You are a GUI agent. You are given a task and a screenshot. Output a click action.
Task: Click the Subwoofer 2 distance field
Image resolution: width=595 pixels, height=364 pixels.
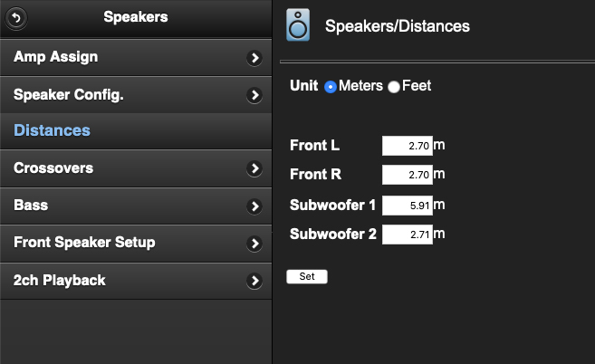click(407, 235)
